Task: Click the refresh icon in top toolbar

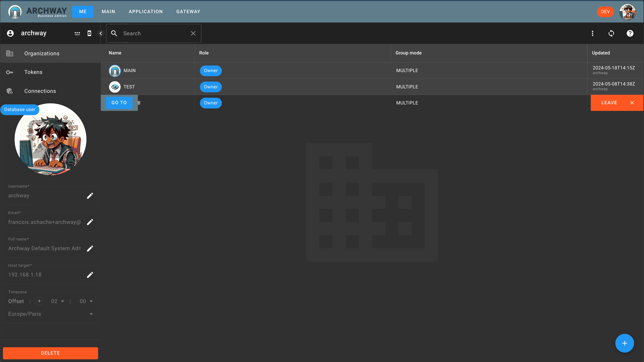Action: (x=611, y=33)
